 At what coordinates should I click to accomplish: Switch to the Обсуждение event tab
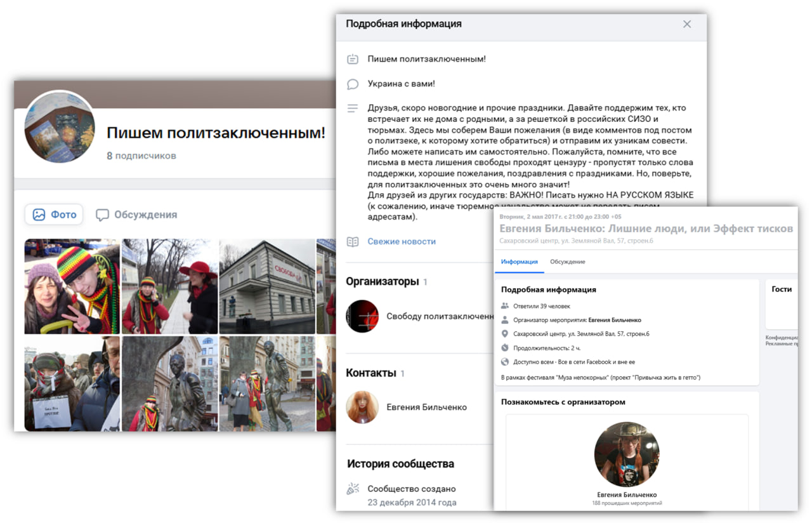[x=567, y=262]
